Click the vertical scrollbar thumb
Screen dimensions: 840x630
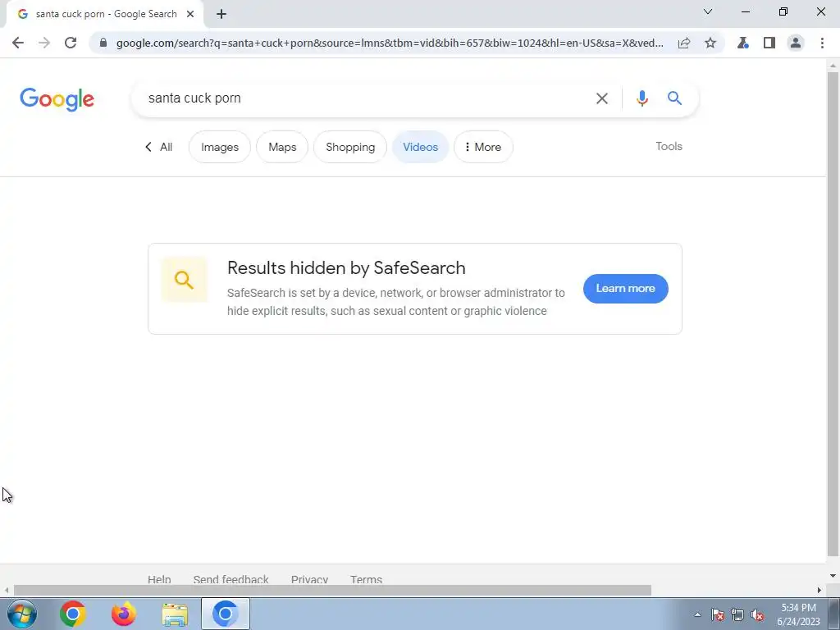833,313
